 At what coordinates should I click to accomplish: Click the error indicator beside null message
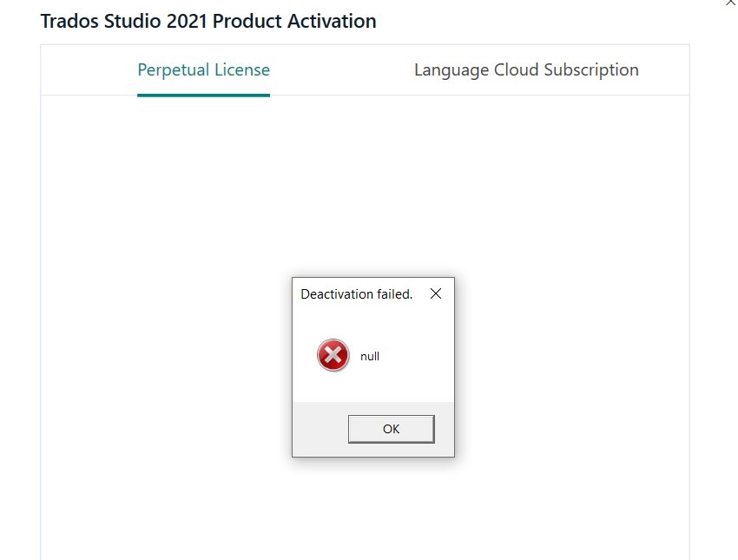tap(333, 355)
